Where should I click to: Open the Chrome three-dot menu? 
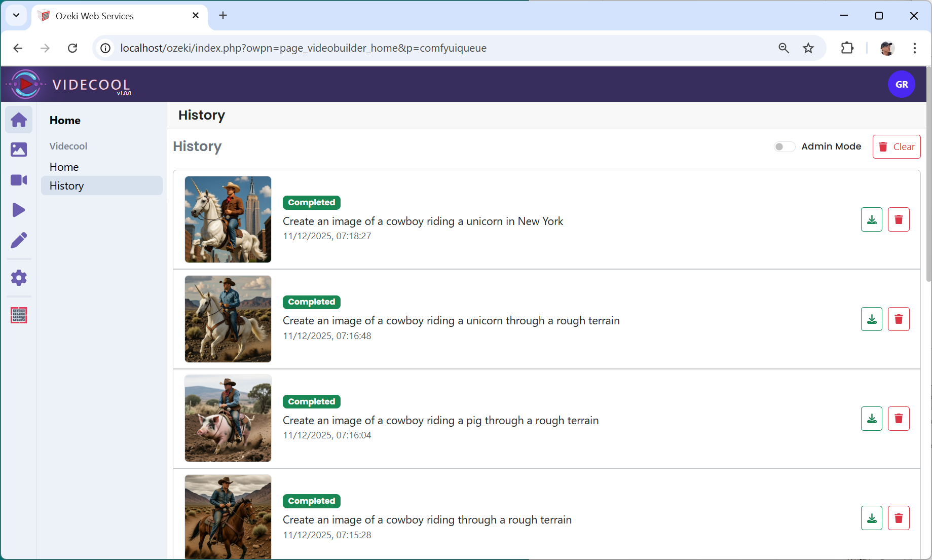[x=914, y=48]
